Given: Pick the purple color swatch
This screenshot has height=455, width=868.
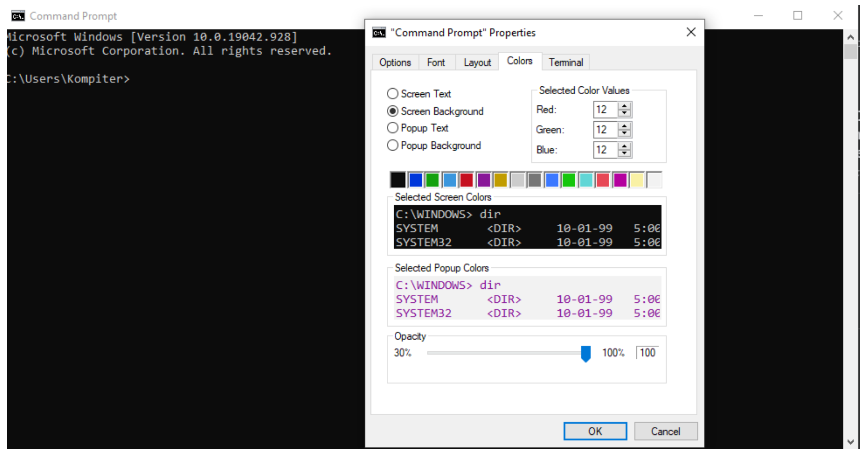Looking at the screenshot, I should tap(484, 180).
